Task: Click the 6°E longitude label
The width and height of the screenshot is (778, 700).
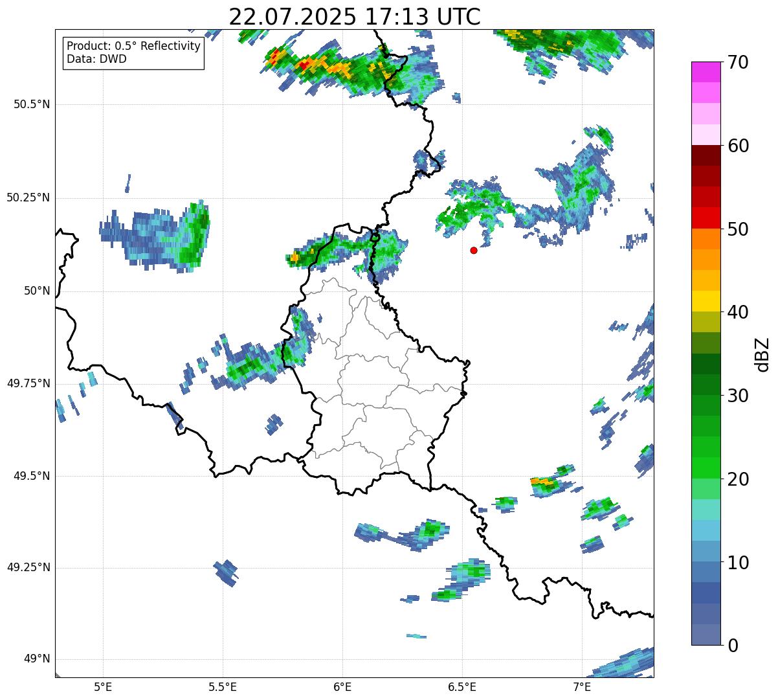Action: pyautogui.click(x=342, y=686)
